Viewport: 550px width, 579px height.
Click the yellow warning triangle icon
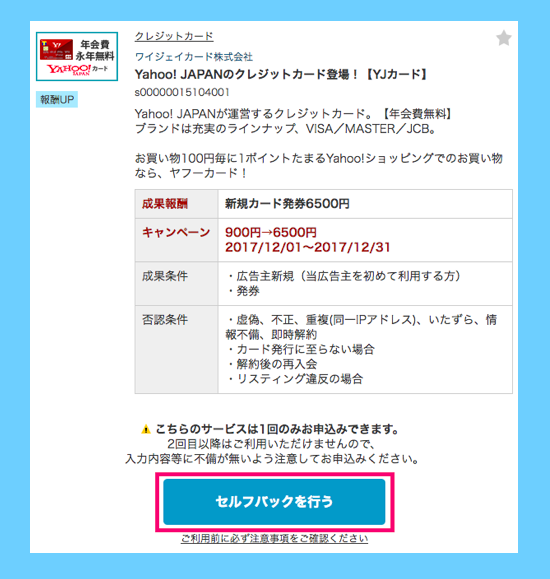click(146, 429)
